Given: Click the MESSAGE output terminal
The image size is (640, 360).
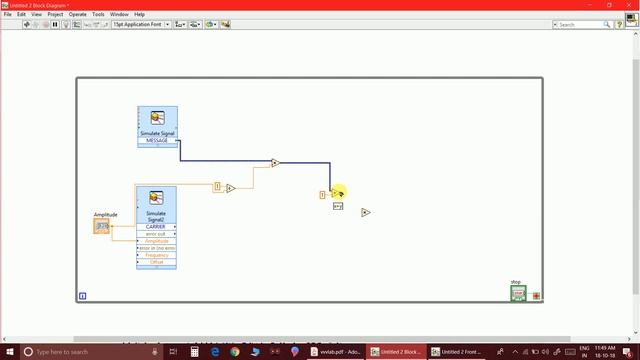Looking at the screenshot, I should click(158, 140).
